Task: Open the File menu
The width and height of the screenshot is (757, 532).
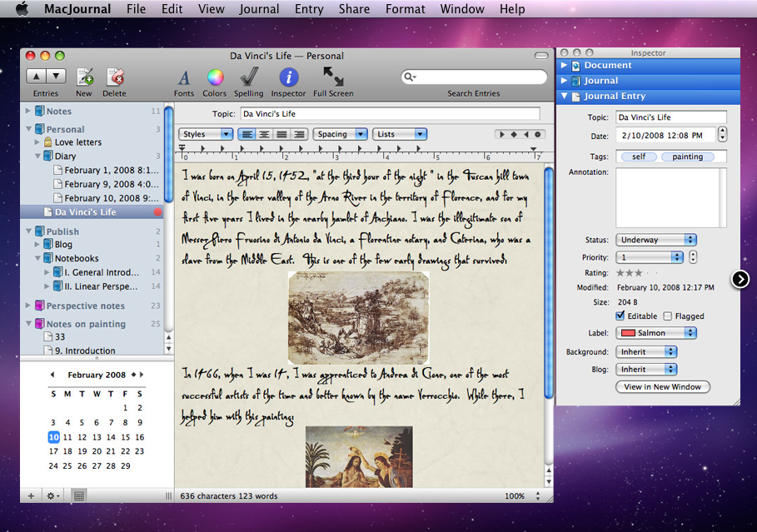Action: tap(136, 8)
